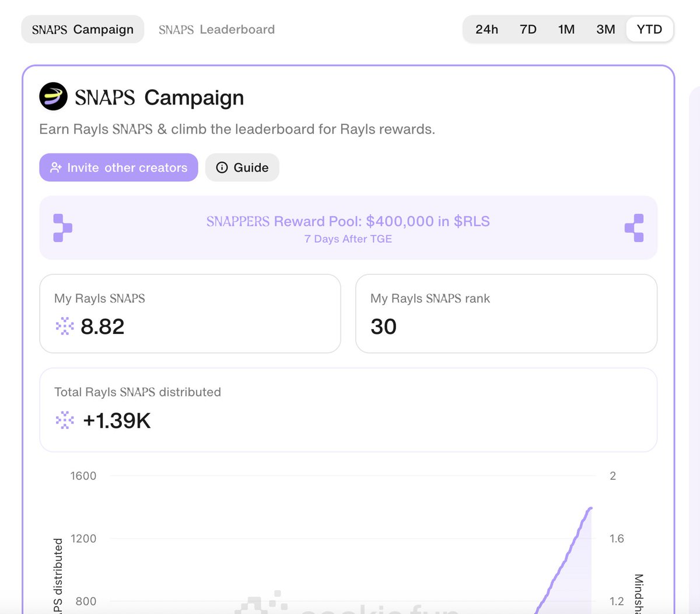Select the YTD time range
The image size is (700, 614).
click(649, 29)
